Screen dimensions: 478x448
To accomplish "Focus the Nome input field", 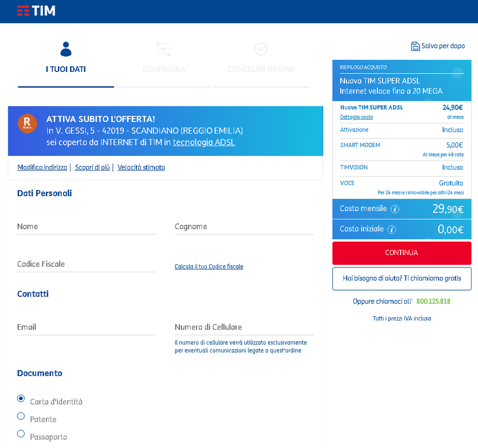I will pyautogui.click(x=86, y=227).
